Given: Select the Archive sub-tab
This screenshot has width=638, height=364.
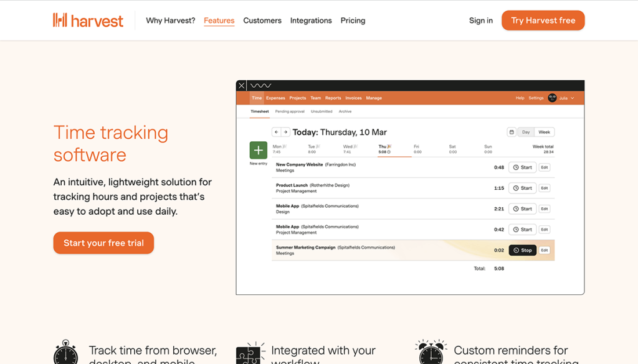Looking at the screenshot, I should click(345, 111).
